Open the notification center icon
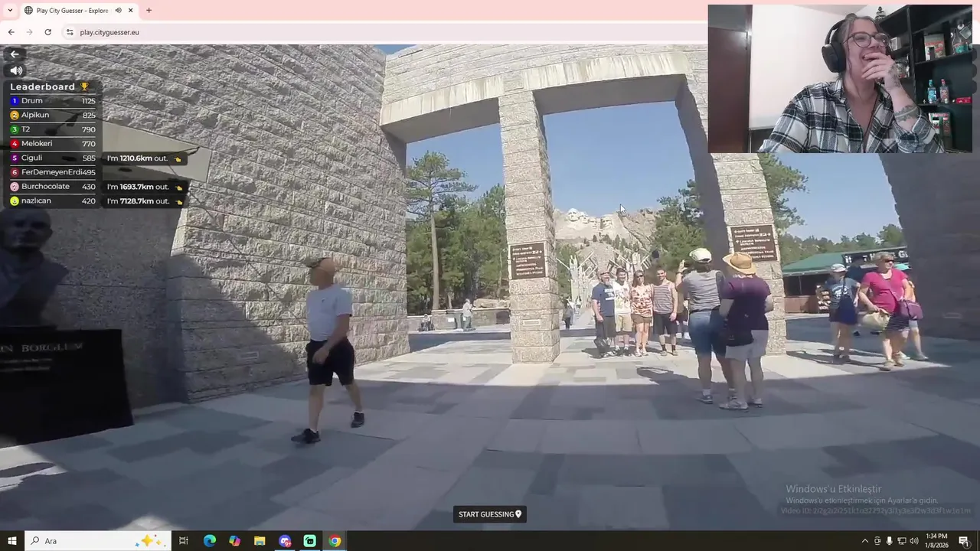This screenshot has width=980, height=551. [x=963, y=541]
